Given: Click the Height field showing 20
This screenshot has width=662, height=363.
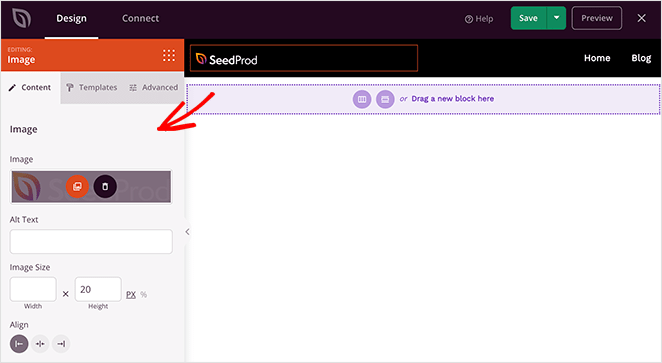Looking at the screenshot, I should [x=98, y=289].
